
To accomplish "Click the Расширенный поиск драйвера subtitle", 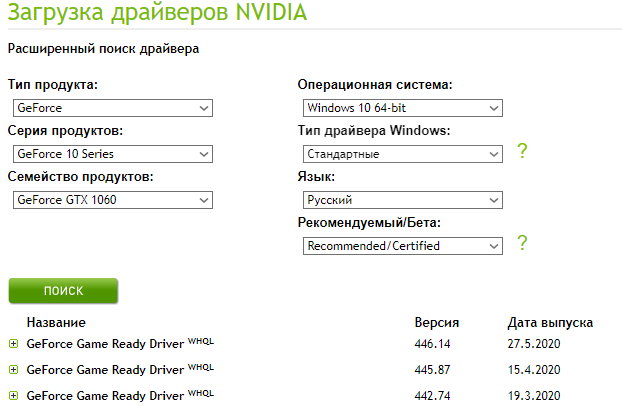I will (103, 49).
